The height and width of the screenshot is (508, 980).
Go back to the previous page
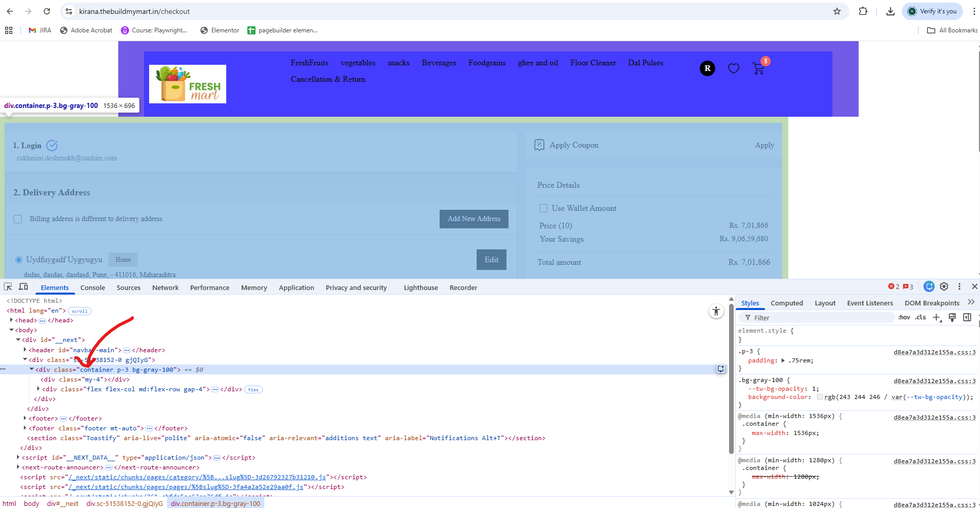(x=10, y=11)
